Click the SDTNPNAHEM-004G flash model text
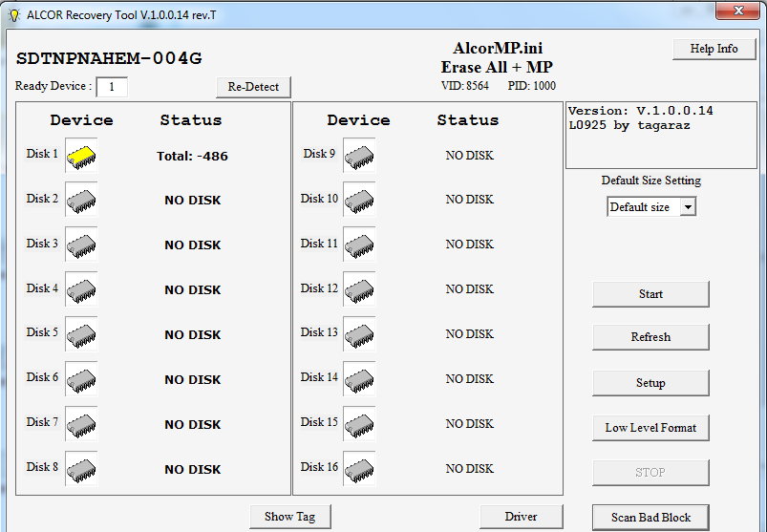Screen dimensions: 767x532 coord(109,58)
